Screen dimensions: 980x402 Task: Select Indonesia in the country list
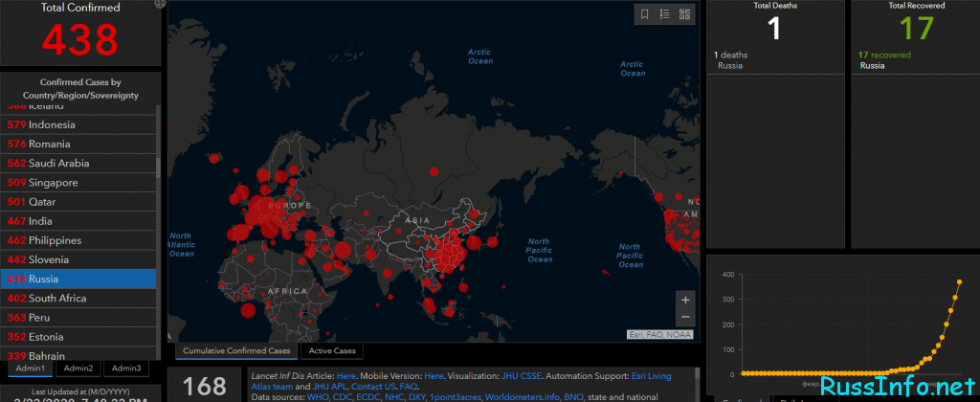click(78, 124)
